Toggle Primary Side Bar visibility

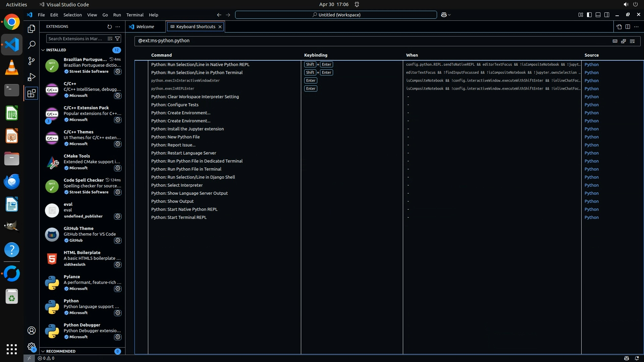tap(589, 15)
